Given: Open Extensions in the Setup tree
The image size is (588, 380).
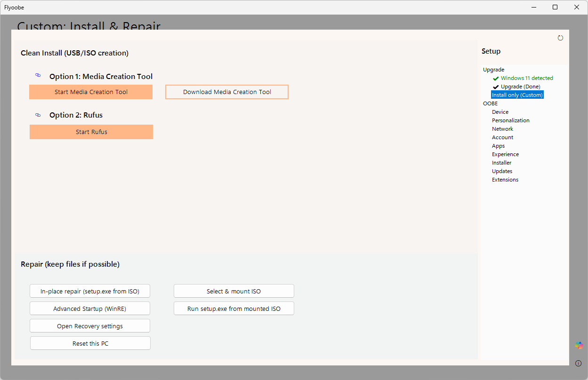Looking at the screenshot, I should pyautogui.click(x=505, y=180).
